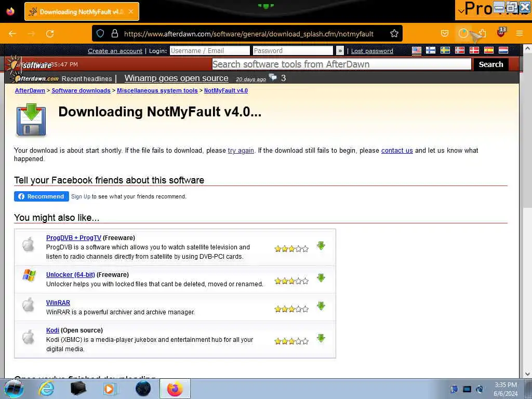
Task: Click the browser forward arrow
Action: coord(31,34)
